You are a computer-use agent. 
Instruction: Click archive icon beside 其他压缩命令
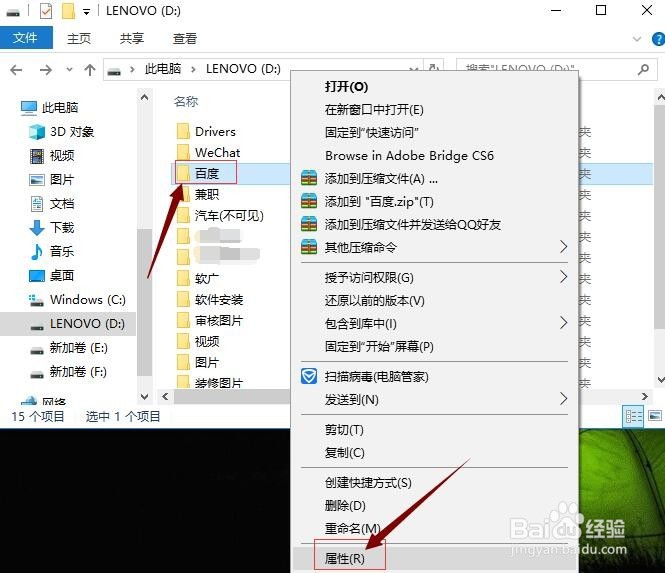309,247
